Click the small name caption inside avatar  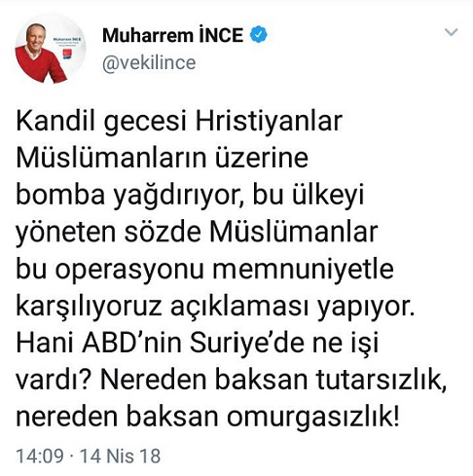(x=68, y=39)
